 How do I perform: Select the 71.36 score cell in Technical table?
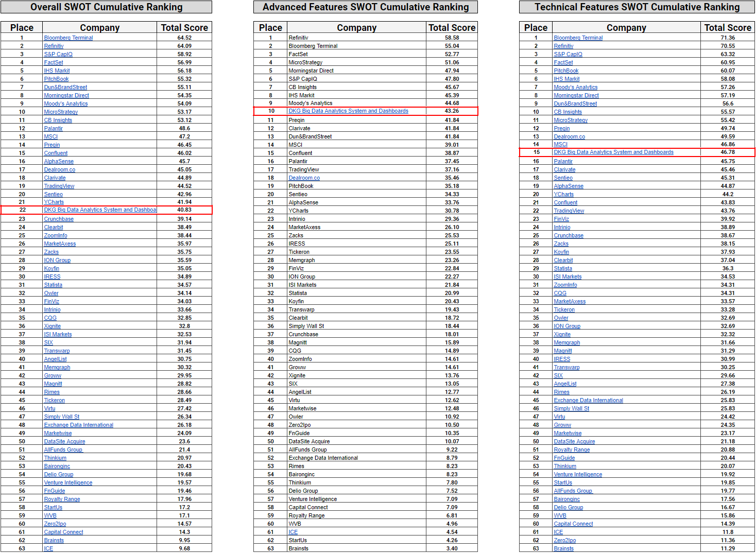pos(728,38)
